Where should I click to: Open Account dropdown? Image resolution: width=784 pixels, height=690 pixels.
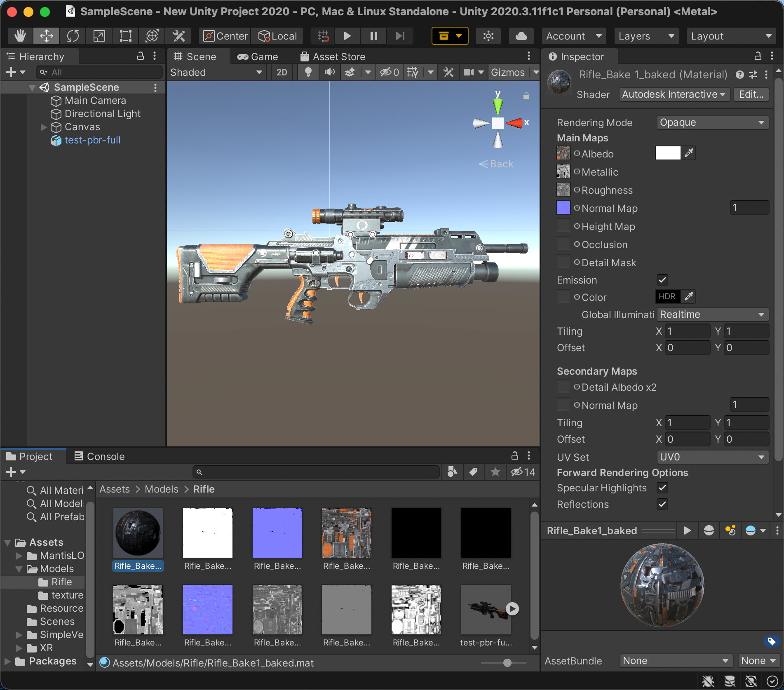(x=574, y=36)
